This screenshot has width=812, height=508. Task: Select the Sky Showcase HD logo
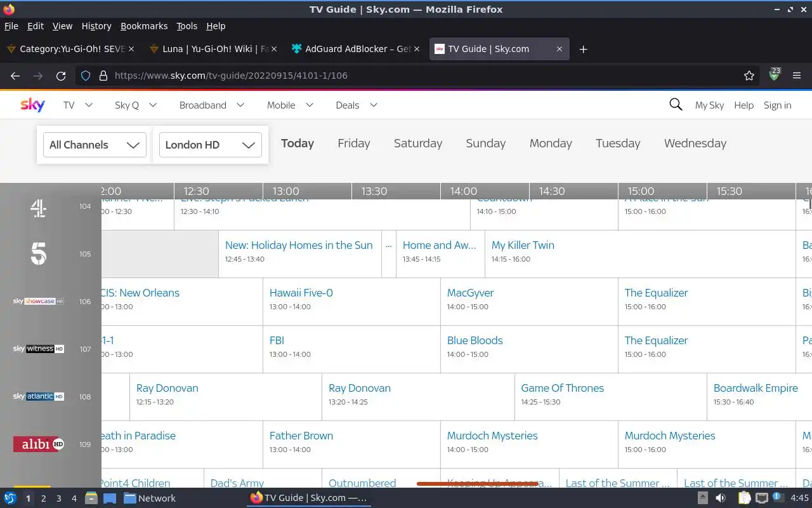pyautogui.click(x=39, y=301)
